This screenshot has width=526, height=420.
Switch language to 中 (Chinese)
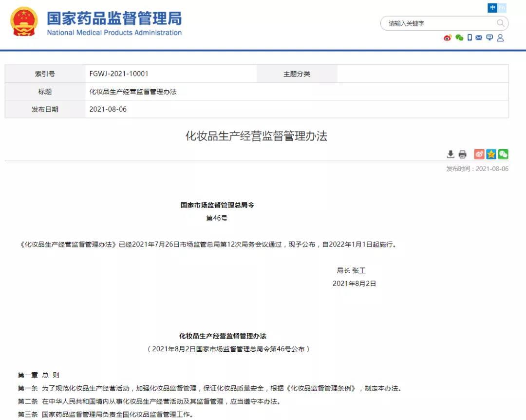(x=492, y=8)
